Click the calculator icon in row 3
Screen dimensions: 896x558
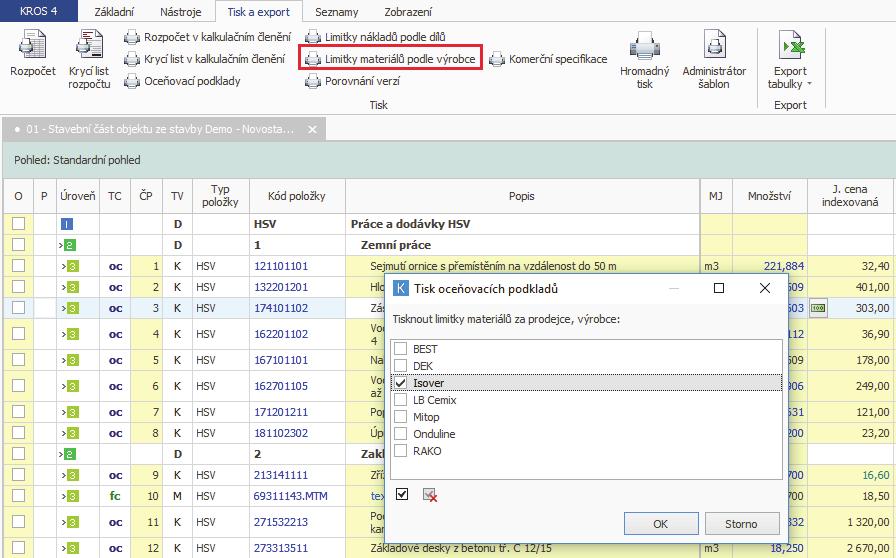point(818,308)
